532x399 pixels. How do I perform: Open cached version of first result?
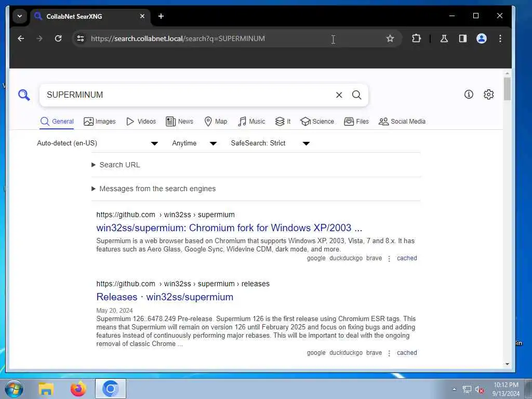pos(407,258)
